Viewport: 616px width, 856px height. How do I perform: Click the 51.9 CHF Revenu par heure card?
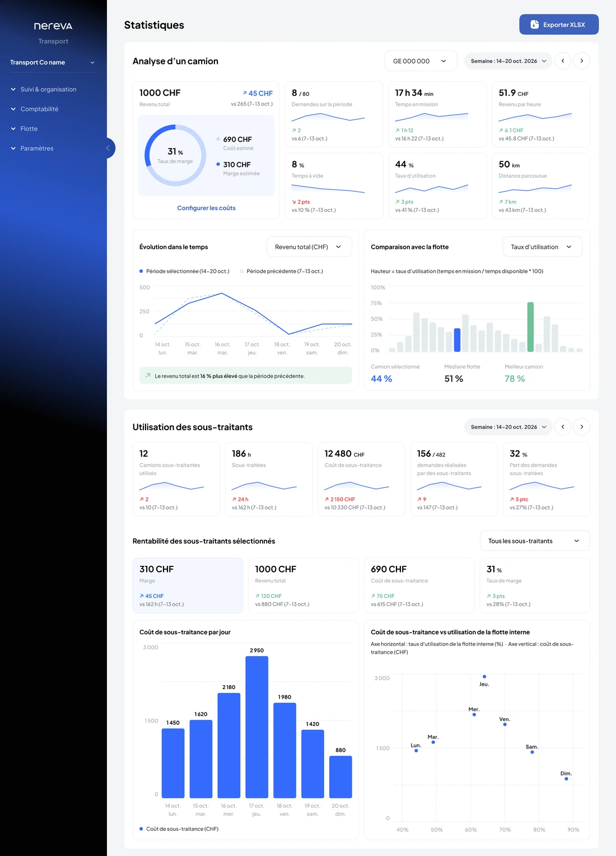click(541, 114)
